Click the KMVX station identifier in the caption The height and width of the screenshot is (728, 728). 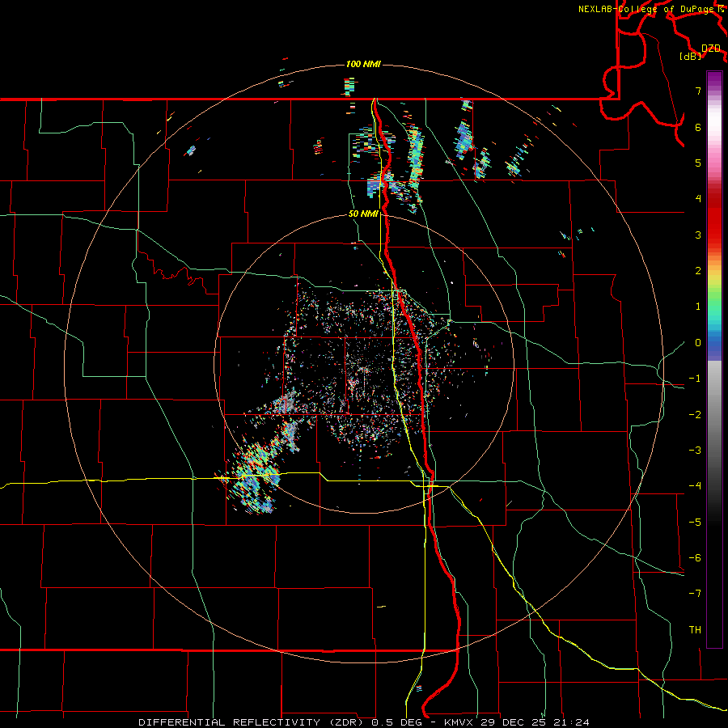(459, 722)
